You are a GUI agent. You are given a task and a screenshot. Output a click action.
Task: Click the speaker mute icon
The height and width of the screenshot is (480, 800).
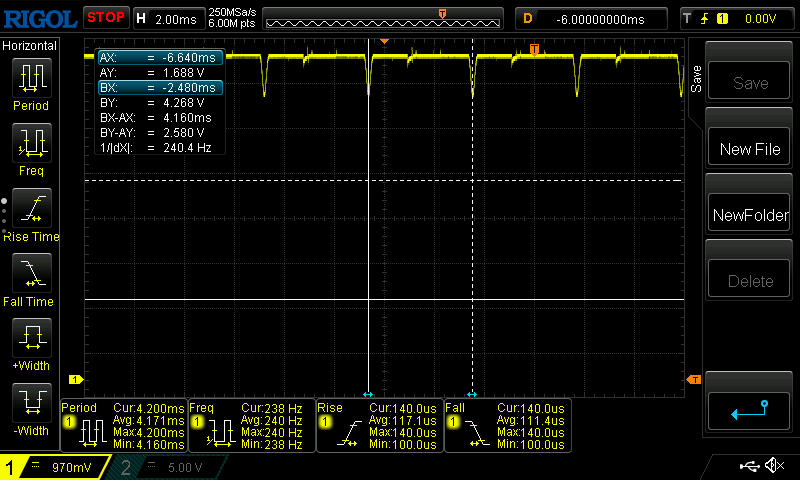click(x=773, y=466)
